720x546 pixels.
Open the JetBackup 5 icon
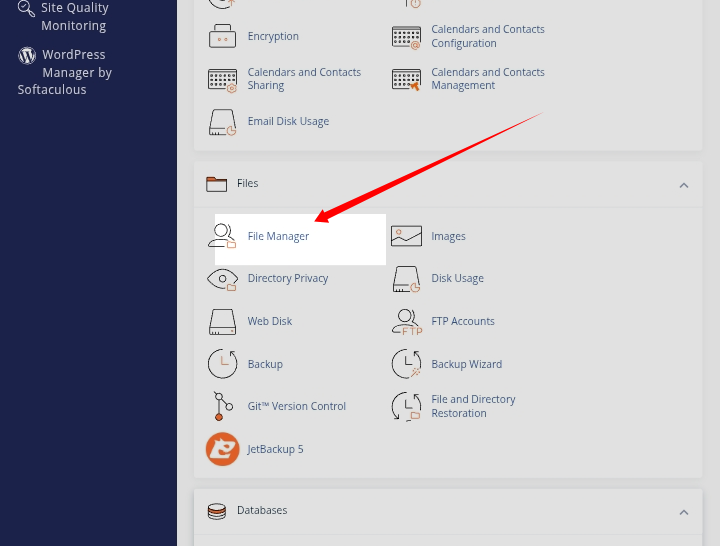tap(222, 449)
